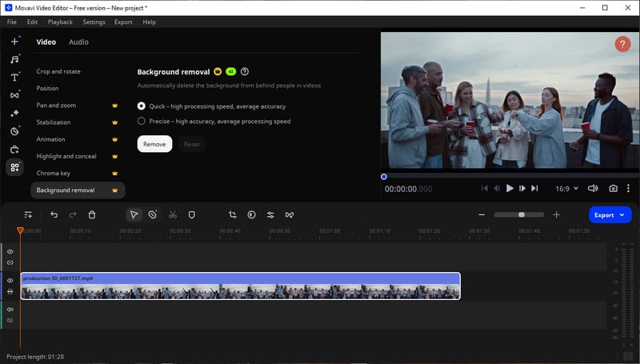Toggle visibility eye of the upper track
Viewport: 640px width, 364px height.
[x=10, y=251]
